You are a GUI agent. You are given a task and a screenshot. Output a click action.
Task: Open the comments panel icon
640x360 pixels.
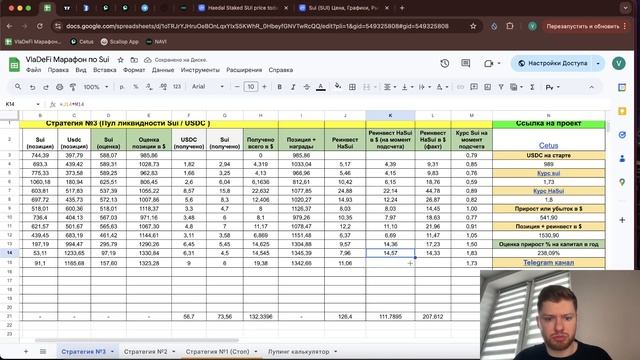pos(465,63)
